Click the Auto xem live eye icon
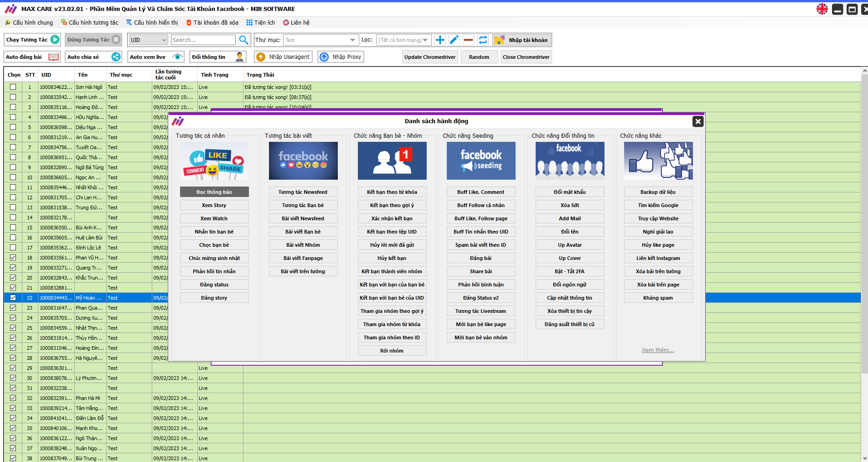Screen dimensions: 868x462 [178, 57]
